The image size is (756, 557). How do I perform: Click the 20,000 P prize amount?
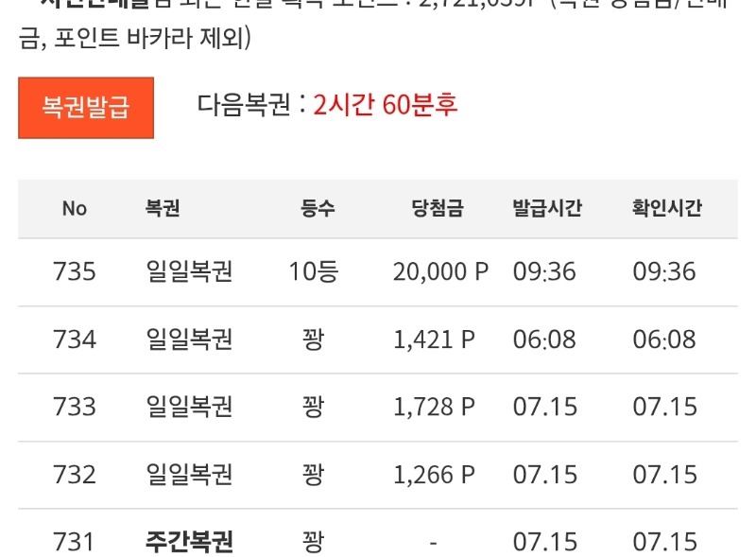click(x=440, y=271)
